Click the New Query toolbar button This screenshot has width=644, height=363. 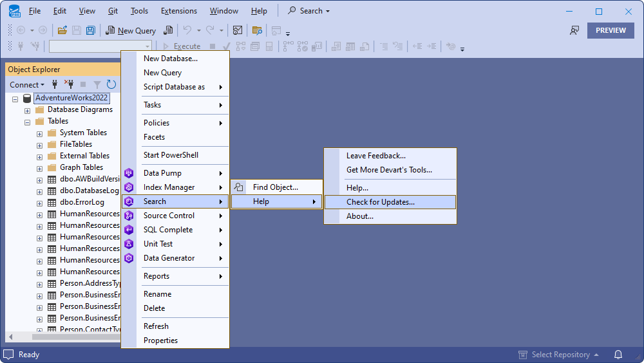click(131, 30)
